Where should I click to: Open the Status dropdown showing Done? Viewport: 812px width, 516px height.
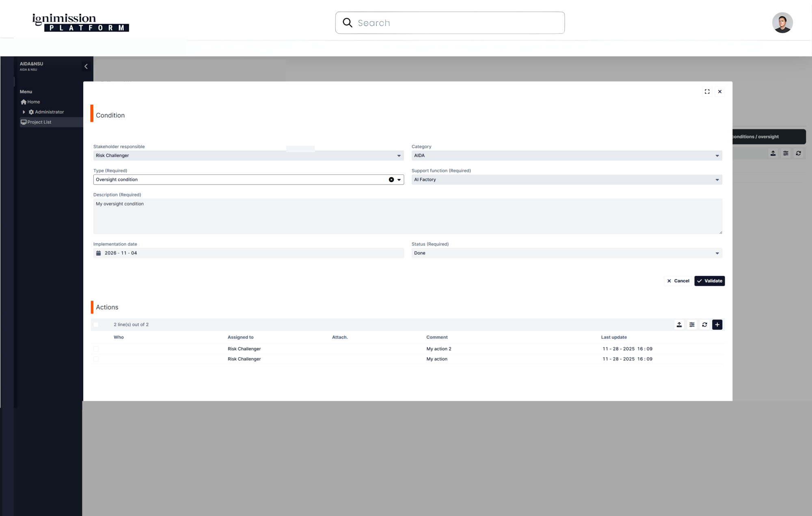(x=566, y=253)
